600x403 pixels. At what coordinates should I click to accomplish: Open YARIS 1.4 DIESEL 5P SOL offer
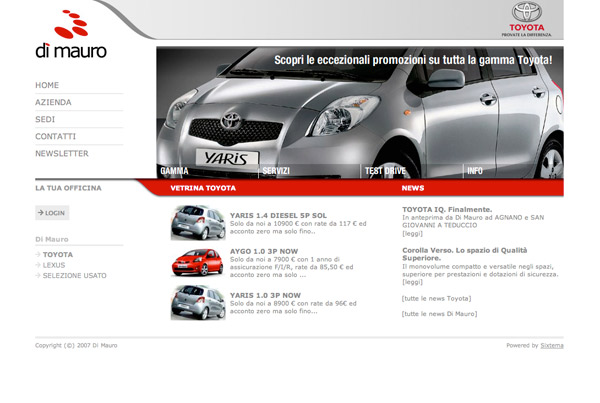pyautogui.click(x=278, y=215)
